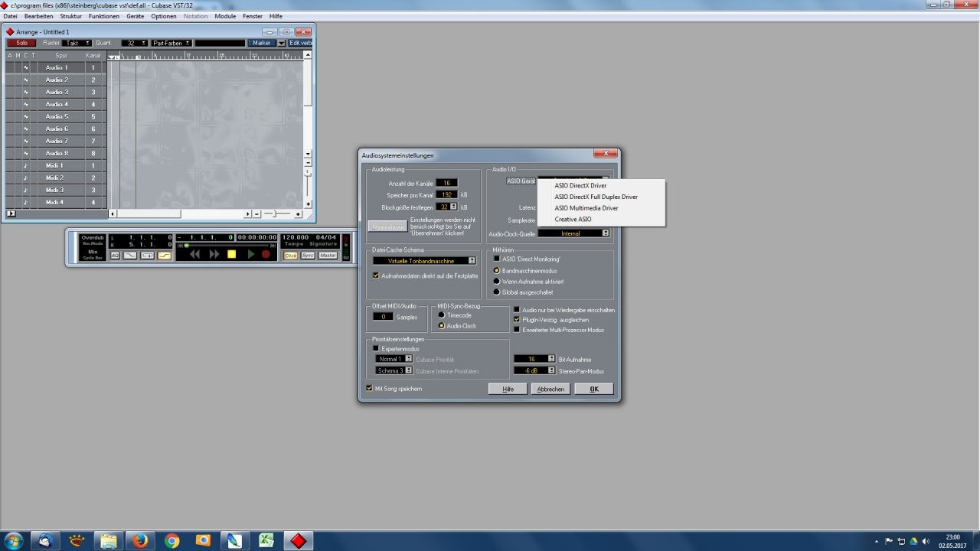This screenshot has width=980, height=551.
Task: Toggle the Sync button on transport bar
Action: pos(308,256)
